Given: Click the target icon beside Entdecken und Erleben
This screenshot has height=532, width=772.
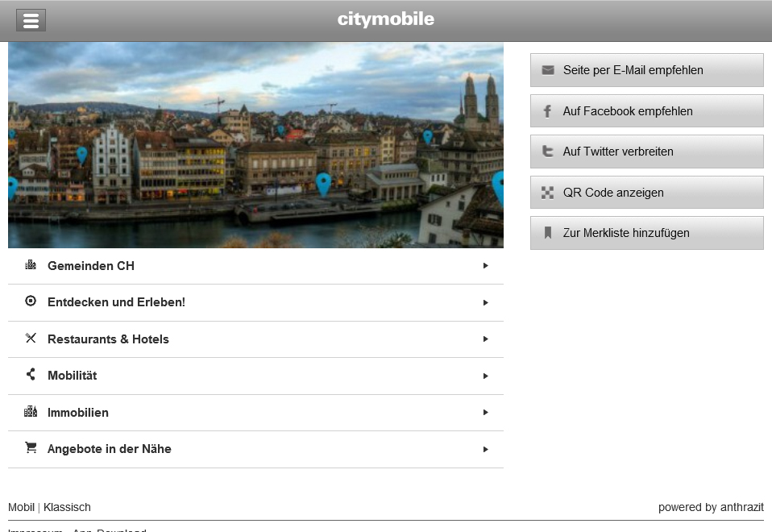Looking at the screenshot, I should coord(31,301).
